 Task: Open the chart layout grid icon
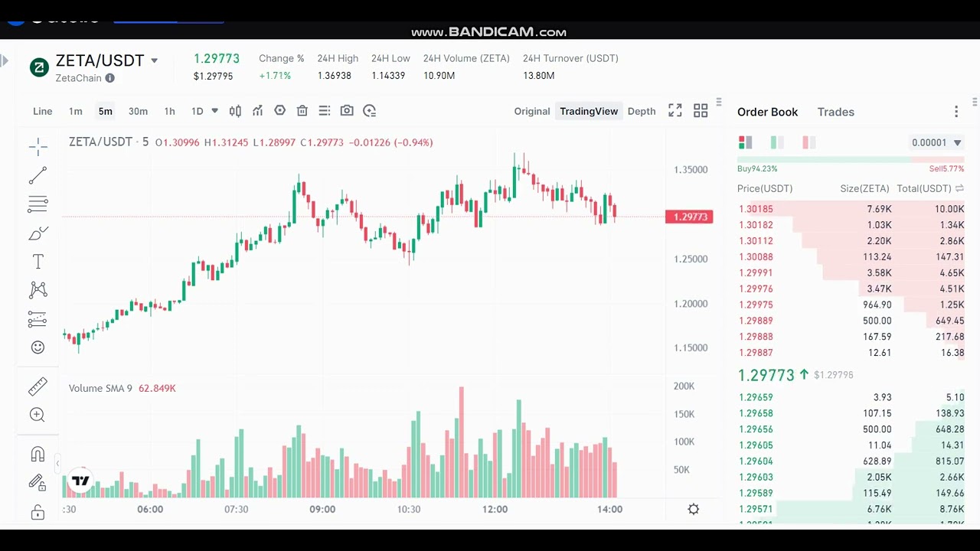click(701, 111)
